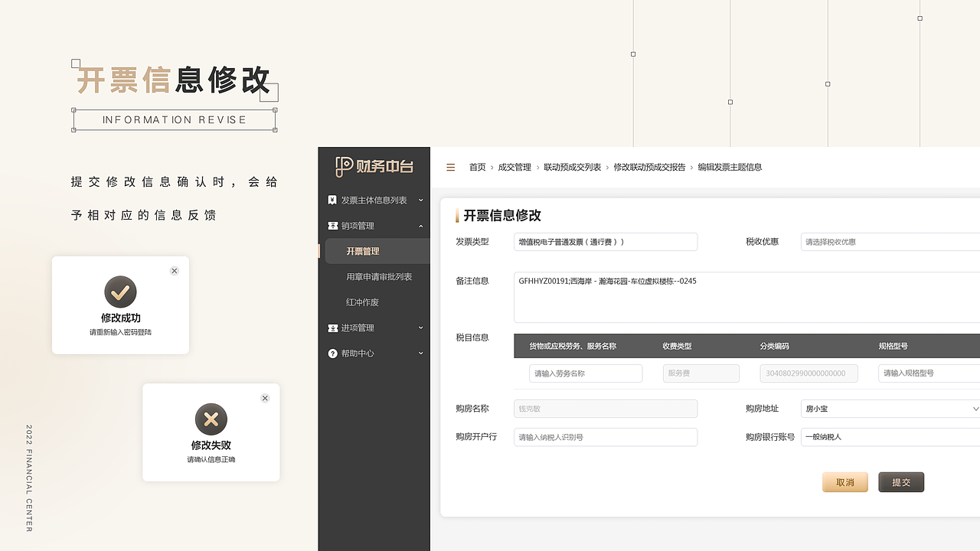980x551 pixels.
Task: Click the 帮助中心 question mark icon
Action: coord(332,354)
